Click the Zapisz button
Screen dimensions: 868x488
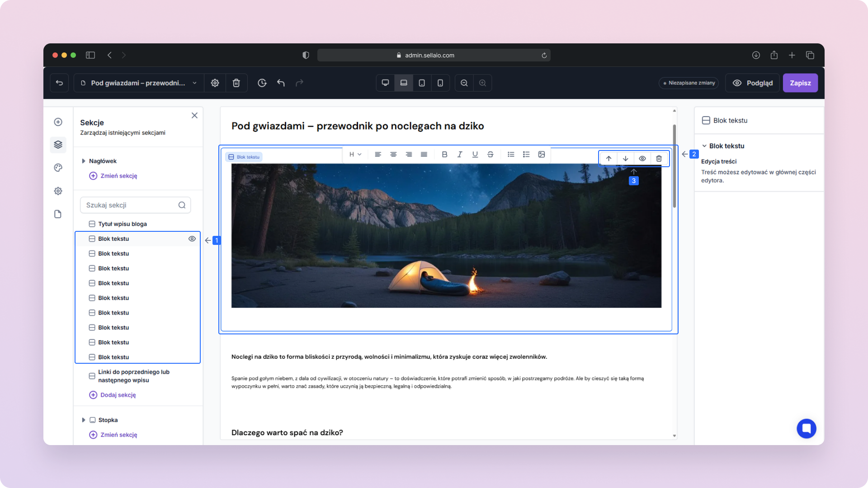pyautogui.click(x=800, y=83)
